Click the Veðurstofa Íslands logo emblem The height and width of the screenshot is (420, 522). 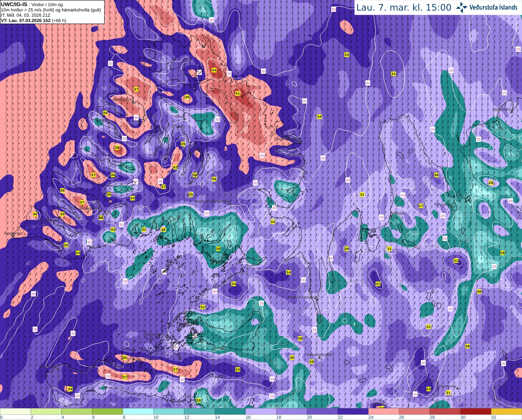pyautogui.click(x=462, y=7)
